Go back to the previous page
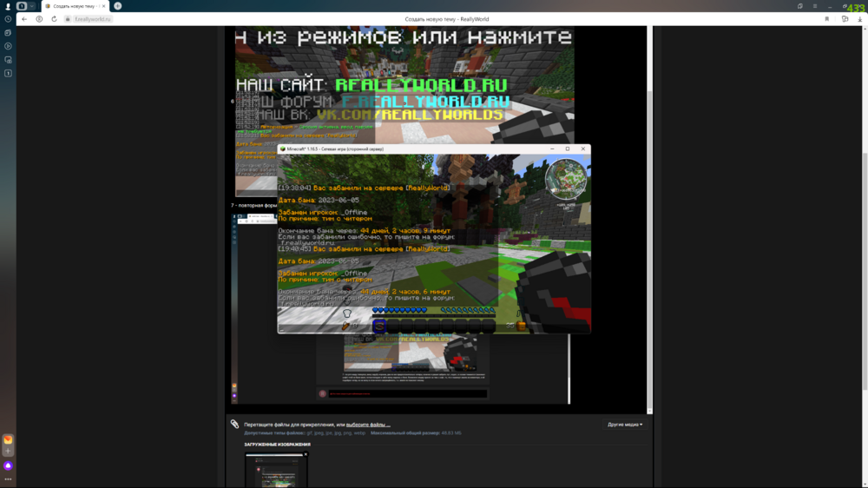Screen dimensions: 868x488 point(24,19)
